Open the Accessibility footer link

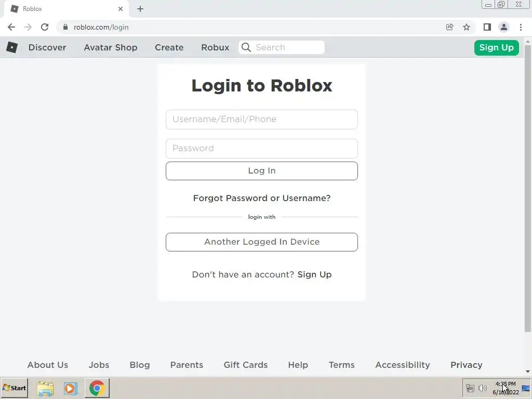(x=403, y=365)
